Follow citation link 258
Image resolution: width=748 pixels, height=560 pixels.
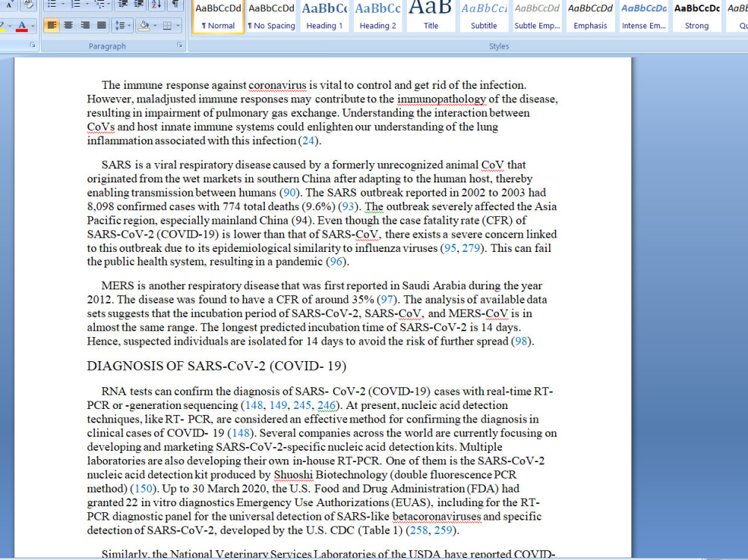[x=419, y=530]
